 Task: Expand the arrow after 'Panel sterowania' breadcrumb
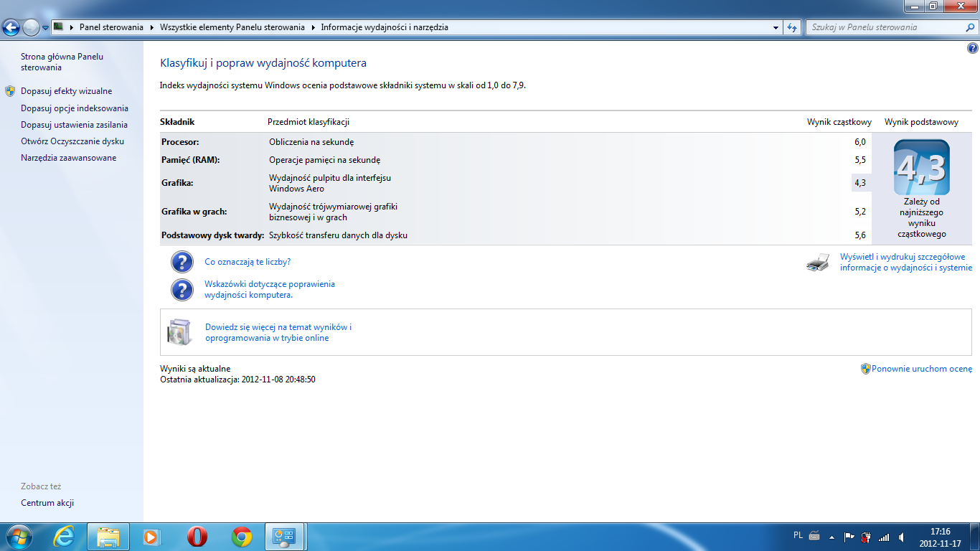pos(151,27)
